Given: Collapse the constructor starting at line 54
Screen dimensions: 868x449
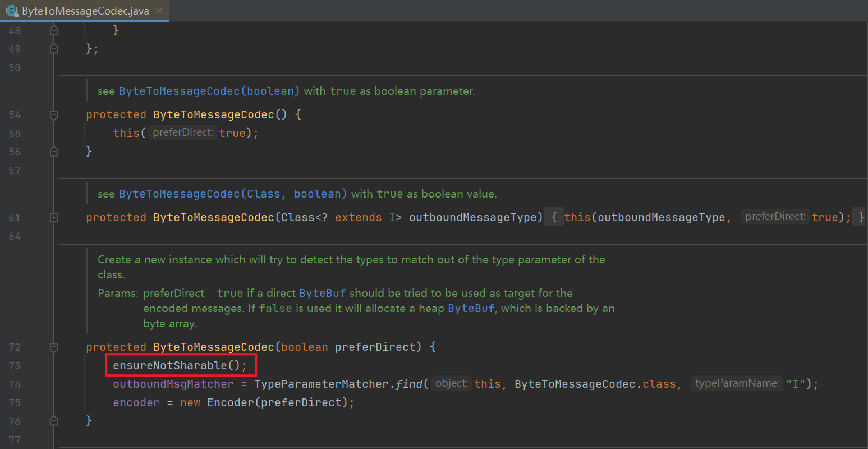Looking at the screenshot, I should click(54, 114).
